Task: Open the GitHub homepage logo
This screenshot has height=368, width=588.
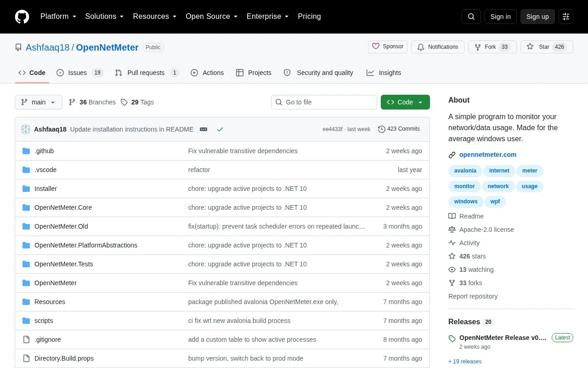Action: (22, 17)
